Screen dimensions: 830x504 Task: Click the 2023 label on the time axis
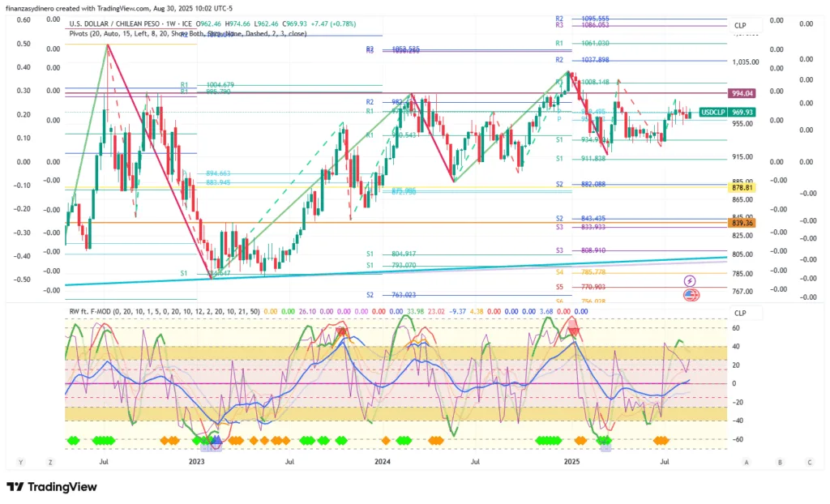pyautogui.click(x=196, y=462)
